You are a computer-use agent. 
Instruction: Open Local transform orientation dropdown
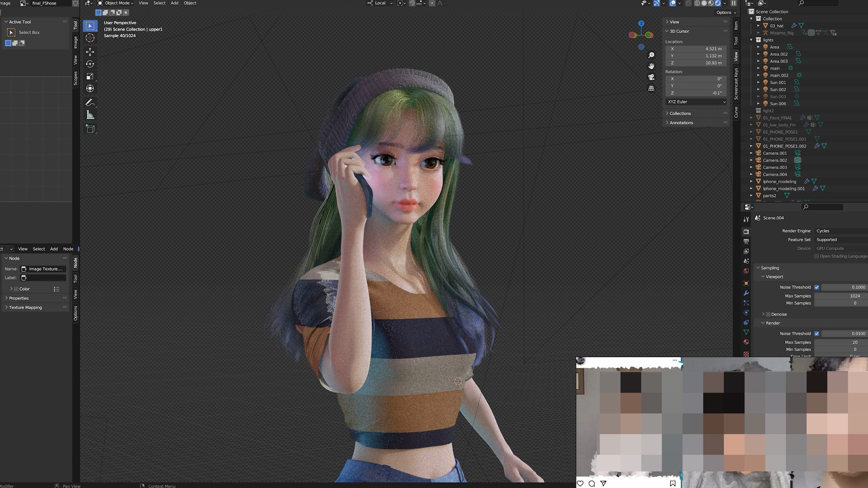tap(380, 3)
